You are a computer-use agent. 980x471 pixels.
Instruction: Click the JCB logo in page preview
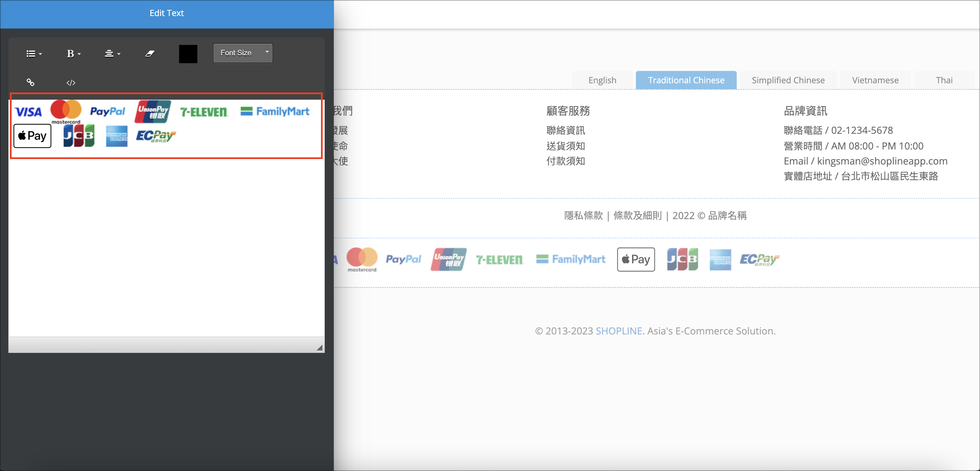tap(683, 259)
